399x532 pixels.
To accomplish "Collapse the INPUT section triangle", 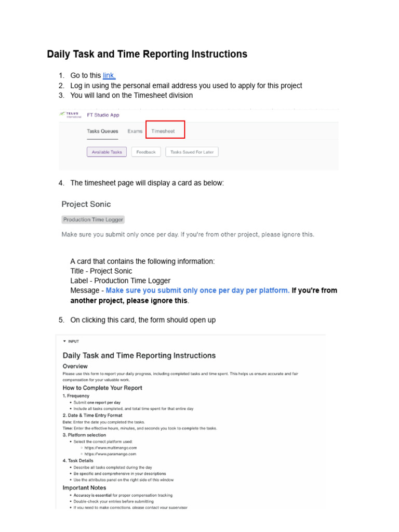I will coord(64,341).
